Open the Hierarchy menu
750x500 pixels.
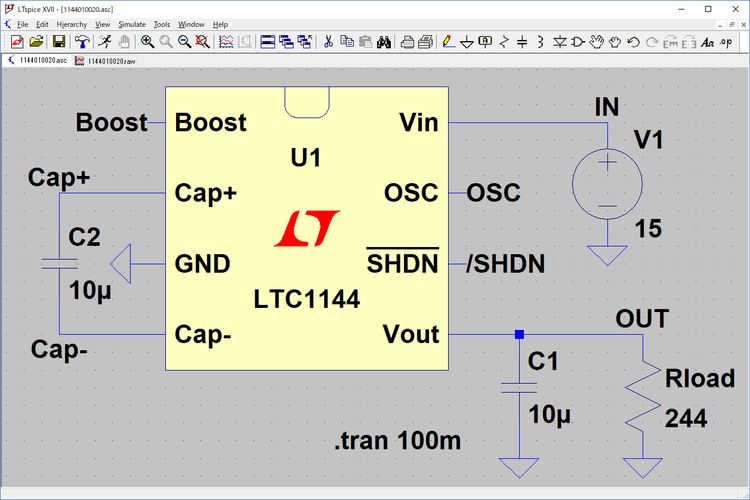(71, 24)
